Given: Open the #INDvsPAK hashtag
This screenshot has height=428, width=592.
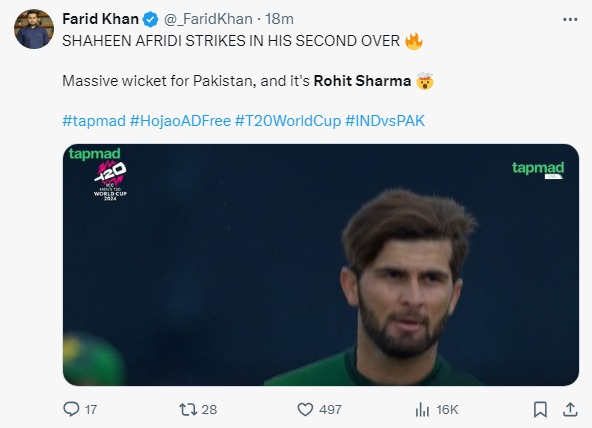Looking at the screenshot, I should 385,121.
